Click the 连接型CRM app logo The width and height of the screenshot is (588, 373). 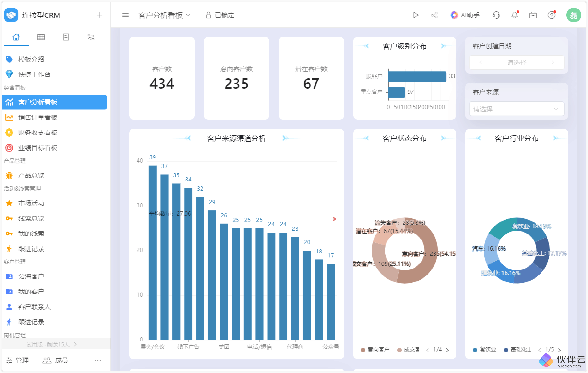(x=11, y=15)
